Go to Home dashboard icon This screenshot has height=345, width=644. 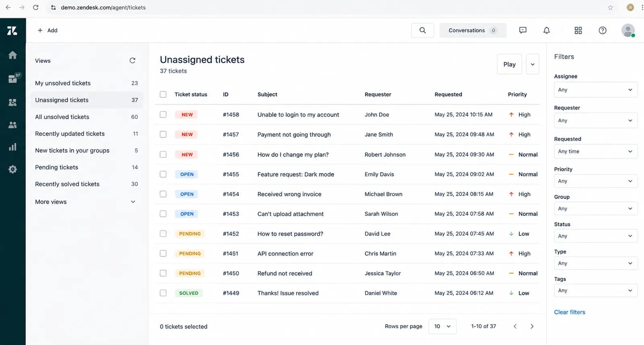(x=12, y=55)
